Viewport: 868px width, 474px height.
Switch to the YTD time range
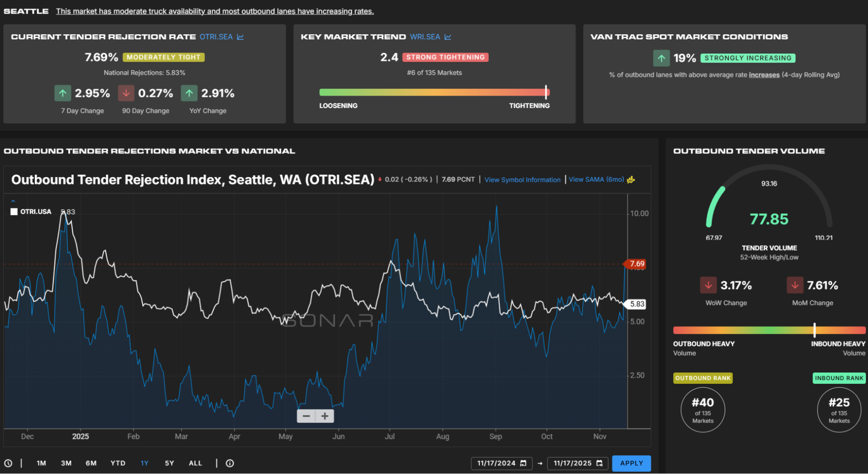tap(118, 463)
